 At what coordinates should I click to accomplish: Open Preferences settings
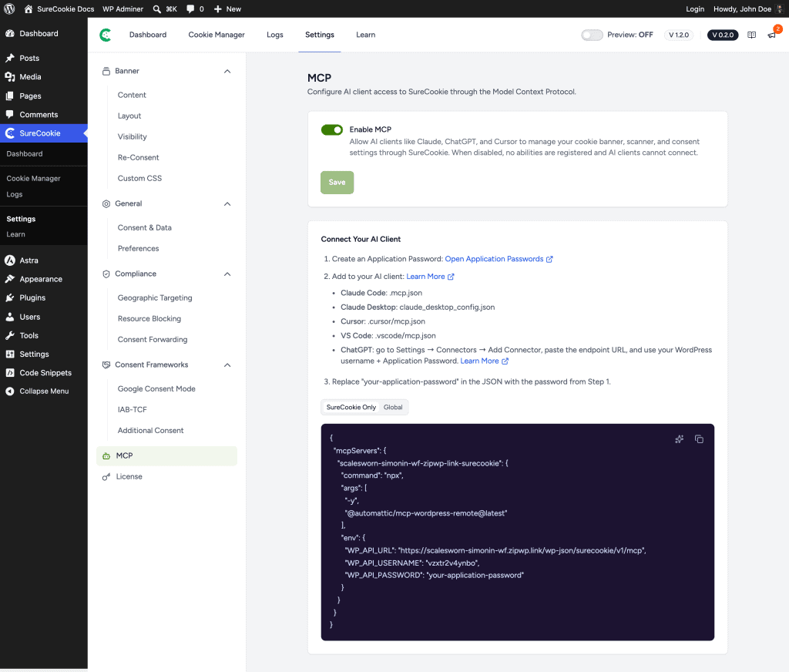[x=139, y=248]
